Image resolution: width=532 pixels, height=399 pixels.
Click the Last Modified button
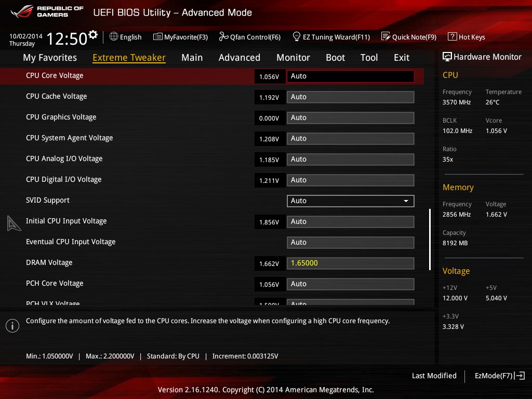pyautogui.click(x=434, y=376)
